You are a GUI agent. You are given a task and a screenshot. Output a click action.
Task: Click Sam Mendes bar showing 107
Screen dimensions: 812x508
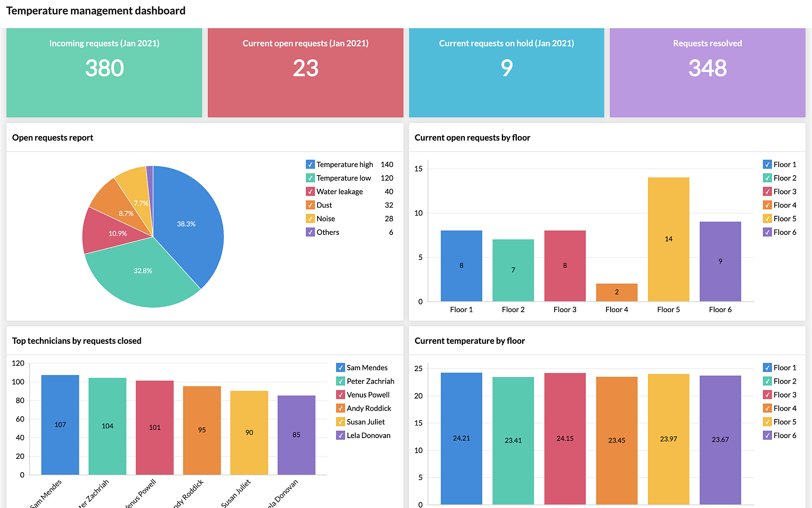coord(60,424)
